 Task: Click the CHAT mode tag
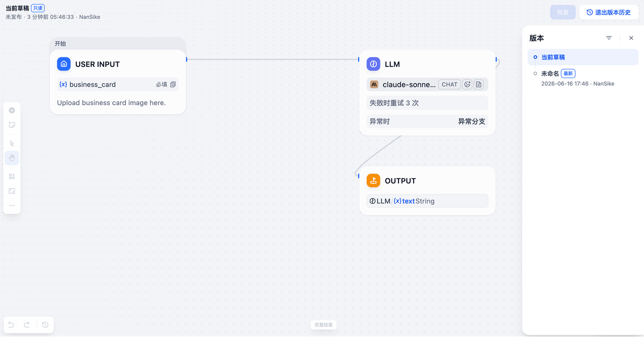[x=449, y=85]
